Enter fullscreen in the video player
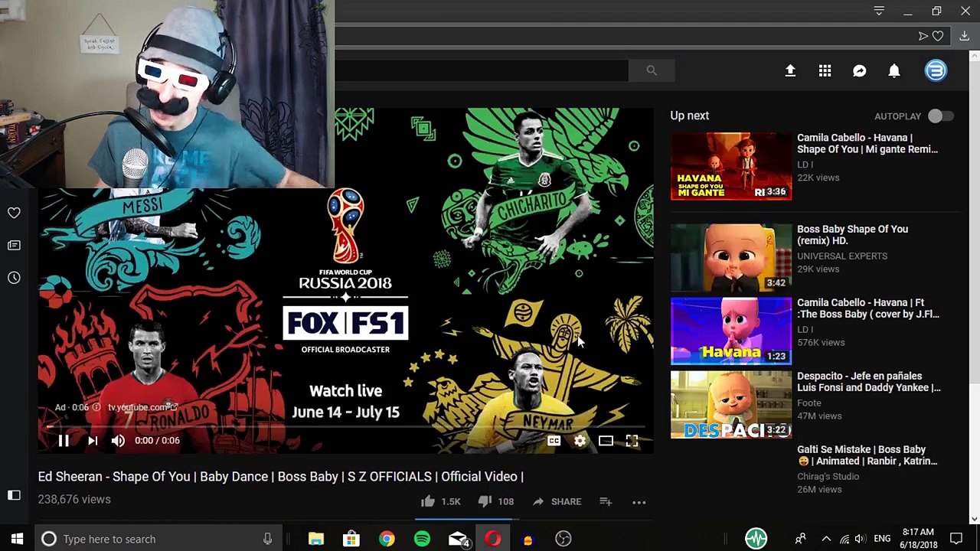Image resolution: width=980 pixels, height=551 pixels. coord(632,441)
